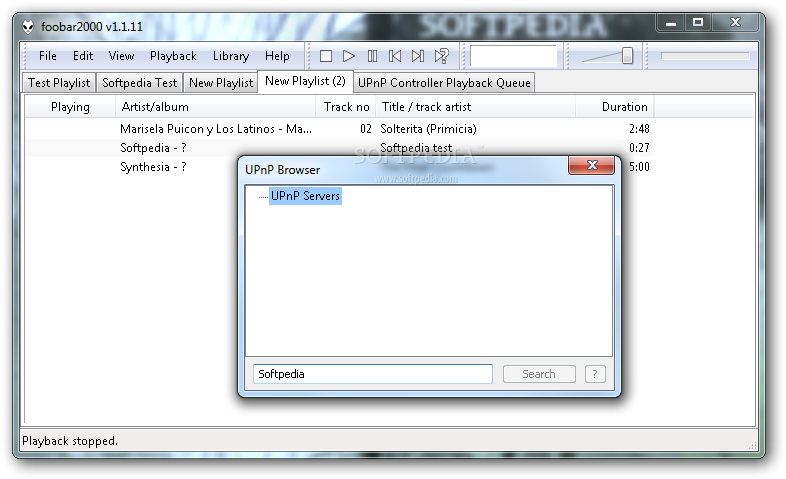The height and width of the screenshot is (479, 786).
Task: Open the Playback menu
Action: coord(173,56)
